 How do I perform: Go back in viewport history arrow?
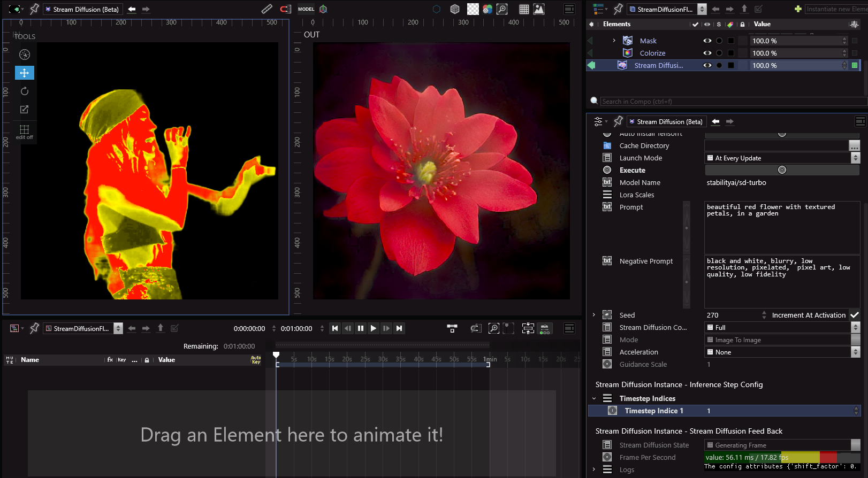click(x=132, y=9)
